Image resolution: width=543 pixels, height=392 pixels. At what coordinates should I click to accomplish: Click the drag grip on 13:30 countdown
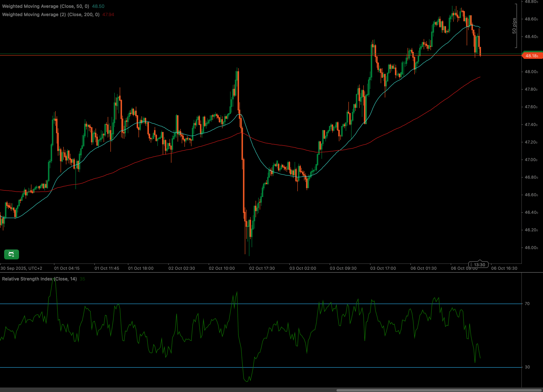(x=471, y=265)
